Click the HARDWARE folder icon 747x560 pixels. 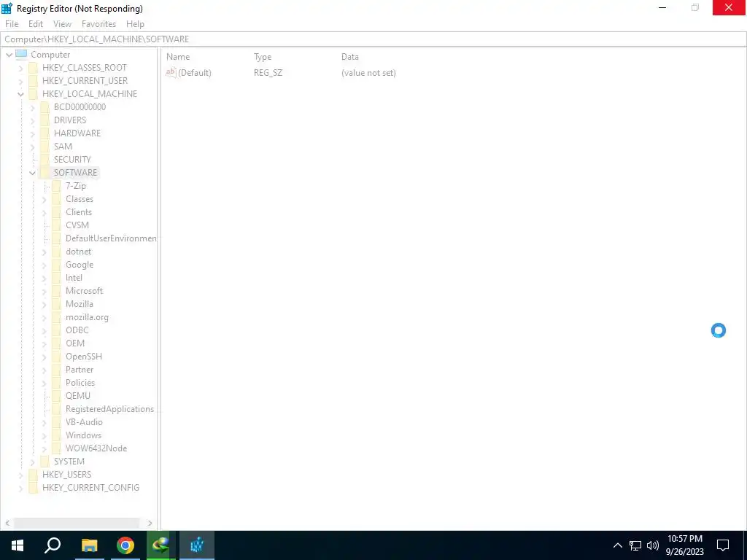tap(44, 133)
